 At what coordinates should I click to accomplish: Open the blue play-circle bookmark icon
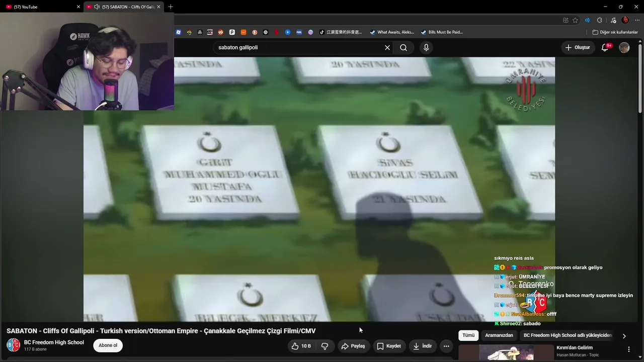point(288,32)
